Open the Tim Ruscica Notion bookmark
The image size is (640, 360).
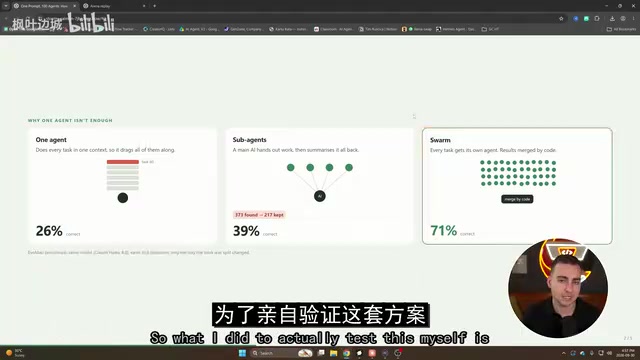click(x=378, y=29)
